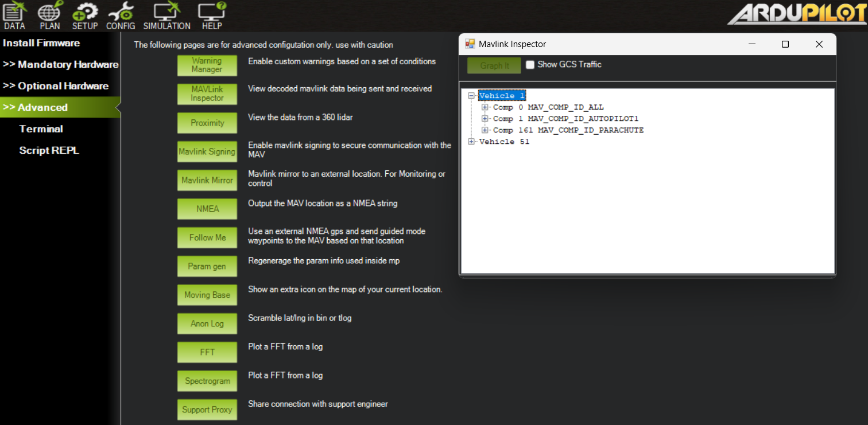Open the Terminal page

(41, 129)
